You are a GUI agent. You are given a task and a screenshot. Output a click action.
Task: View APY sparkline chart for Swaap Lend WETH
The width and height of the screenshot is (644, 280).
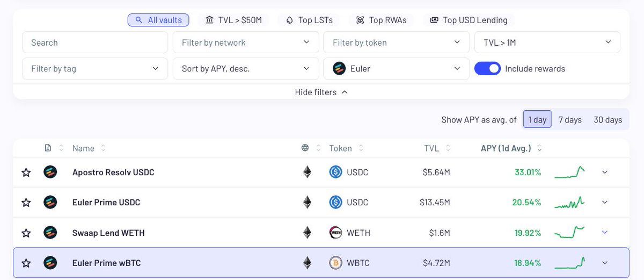pyautogui.click(x=569, y=233)
